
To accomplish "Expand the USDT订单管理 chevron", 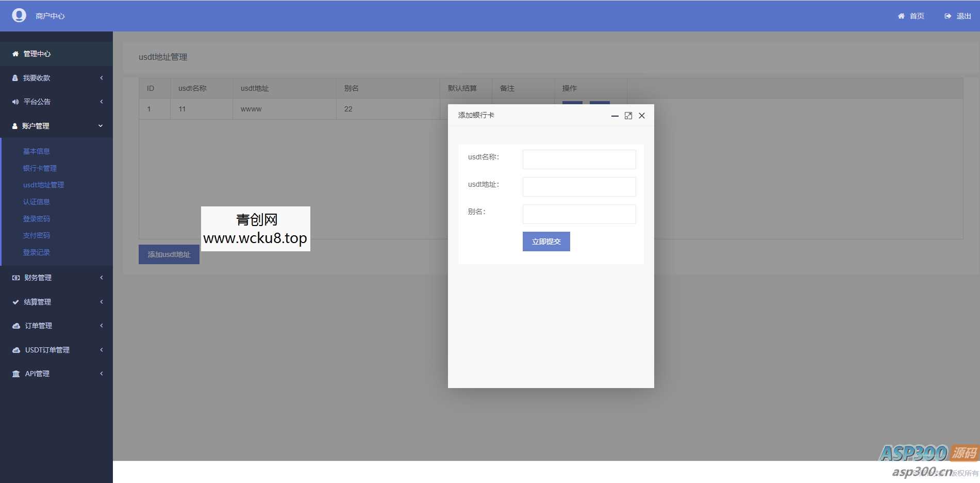I will tap(102, 350).
